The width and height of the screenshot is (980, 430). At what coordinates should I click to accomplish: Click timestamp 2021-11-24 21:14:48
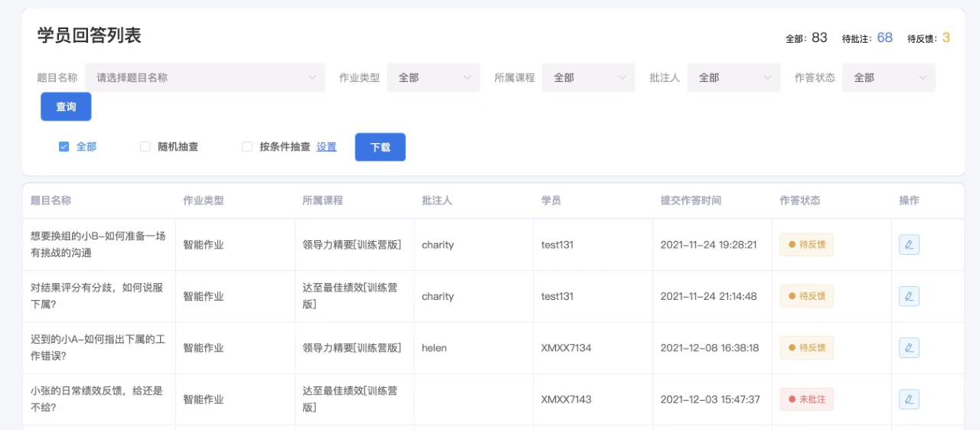[x=709, y=296]
